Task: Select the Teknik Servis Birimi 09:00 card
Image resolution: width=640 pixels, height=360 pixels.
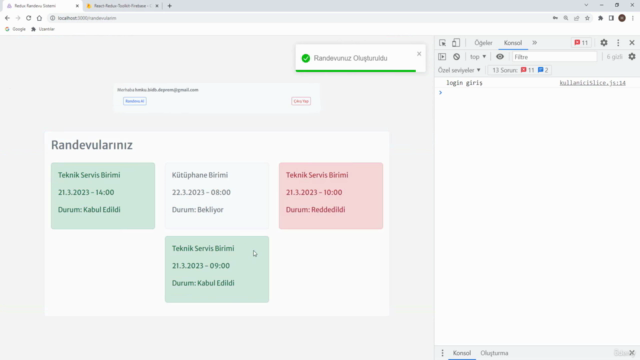Action: (217, 269)
